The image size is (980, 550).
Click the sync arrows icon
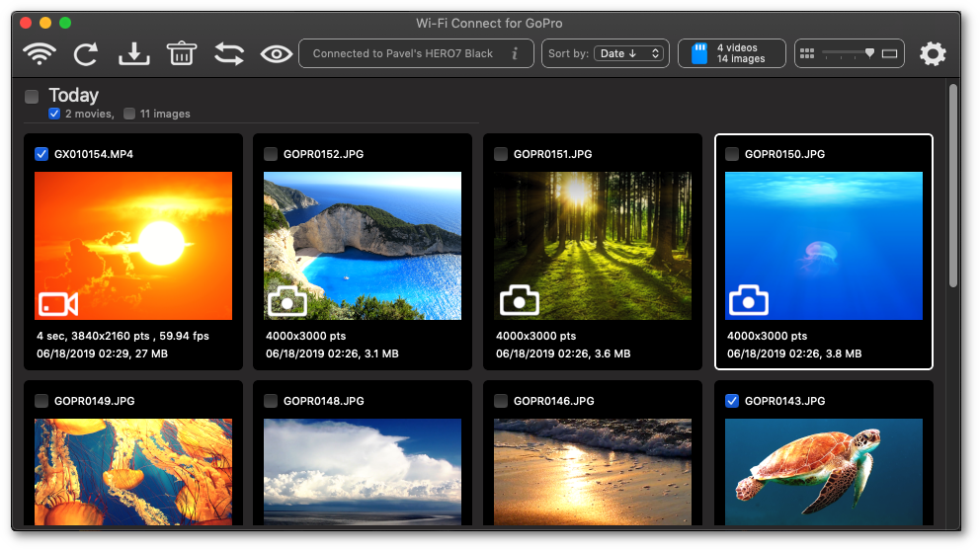[229, 53]
